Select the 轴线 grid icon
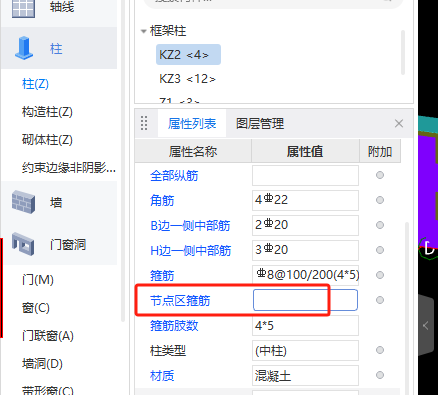The width and height of the screenshot is (438, 395). pyautogui.click(x=23, y=8)
